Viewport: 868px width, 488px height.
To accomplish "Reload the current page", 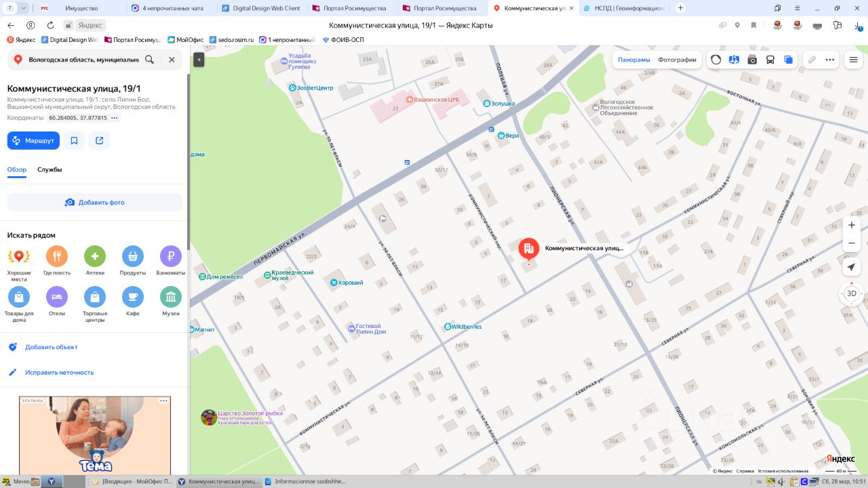I will coord(50,25).
